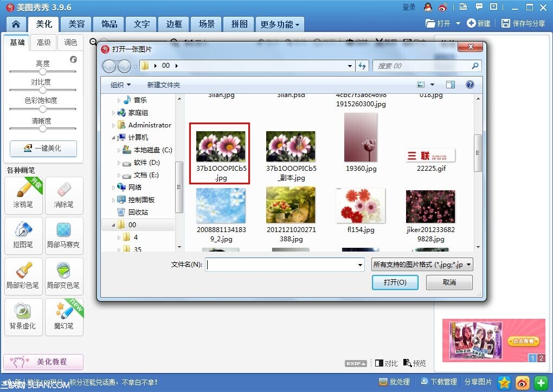Select the 涂鸦笔 graffiti brush tool
Image resolution: width=553 pixels, height=392 pixels.
click(x=23, y=196)
